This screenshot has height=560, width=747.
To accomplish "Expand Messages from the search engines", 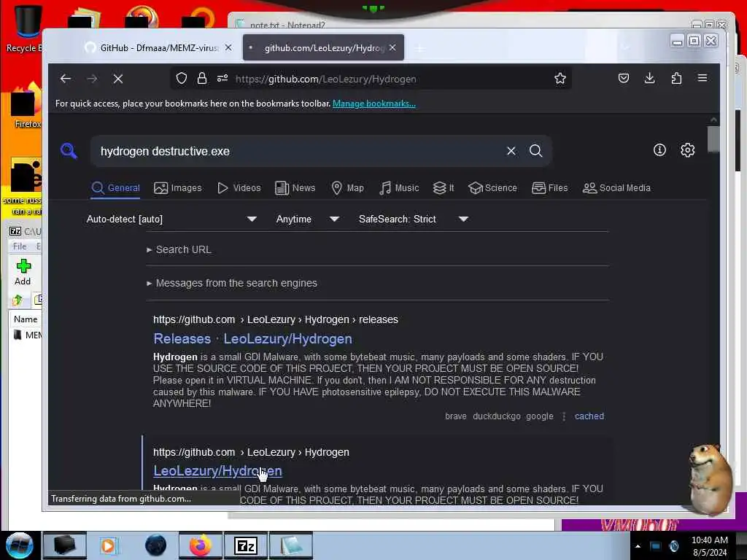I will (232, 283).
